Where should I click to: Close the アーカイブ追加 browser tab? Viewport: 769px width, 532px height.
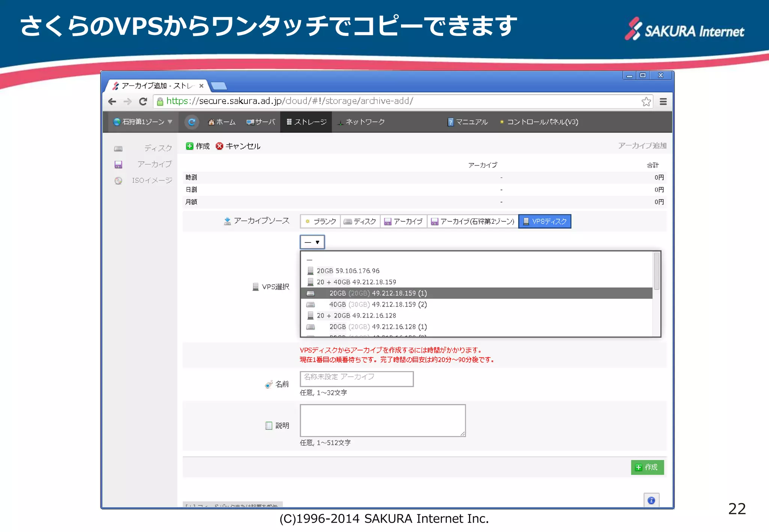[201, 86]
